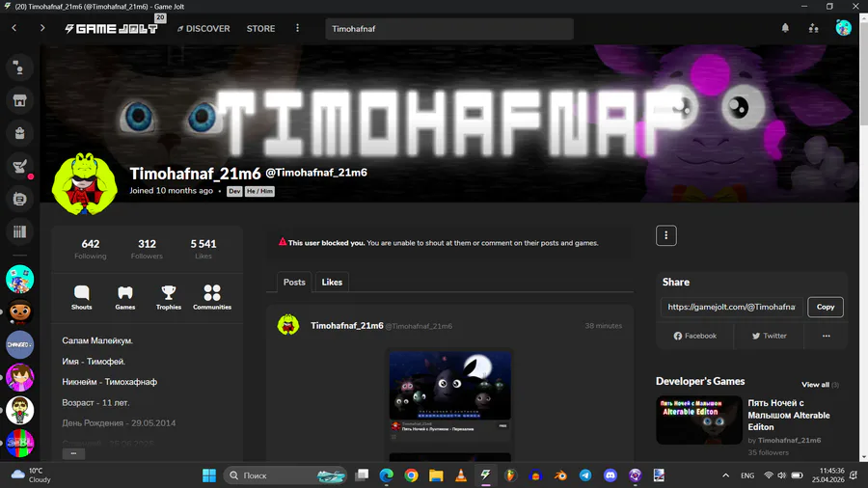Open the Trophies section
This screenshot has height=488, width=868.
(x=168, y=298)
